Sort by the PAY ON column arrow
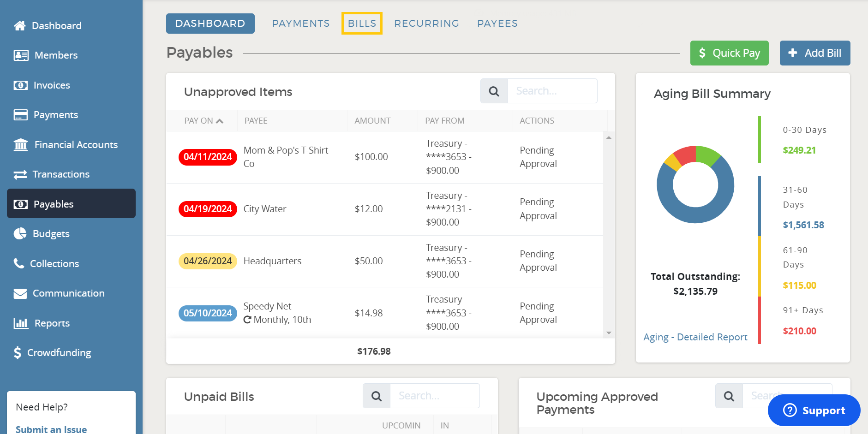 (x=220, y=121)
